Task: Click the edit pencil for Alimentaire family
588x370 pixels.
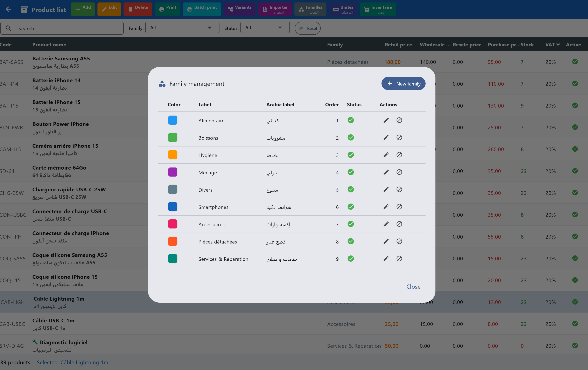Action: pos(386,120)
